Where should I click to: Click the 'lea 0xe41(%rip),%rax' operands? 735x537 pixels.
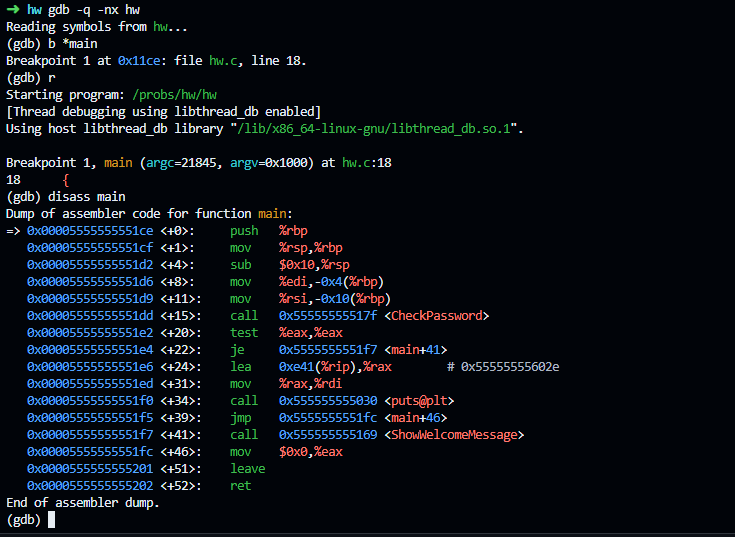335,366
